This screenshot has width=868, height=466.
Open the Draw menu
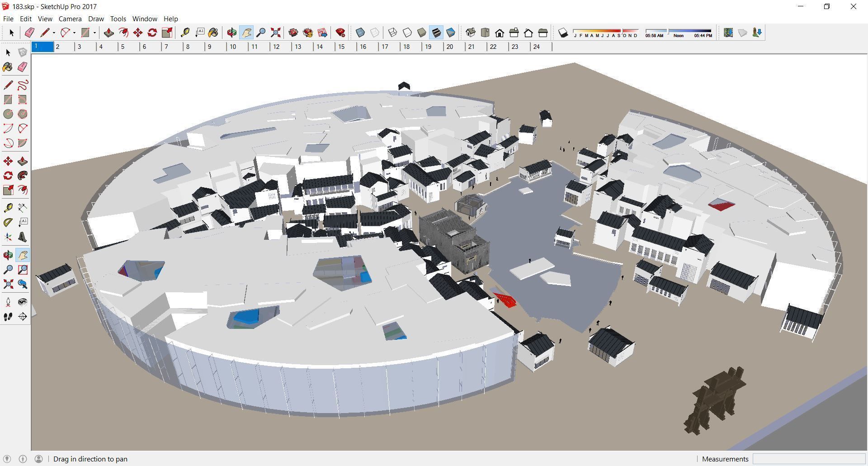(x=96, y=19)
